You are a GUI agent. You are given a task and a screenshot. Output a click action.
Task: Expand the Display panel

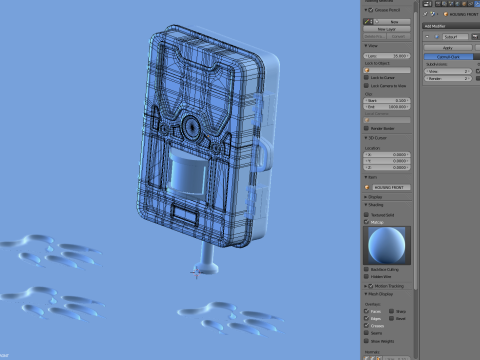(x=366, y=197)
